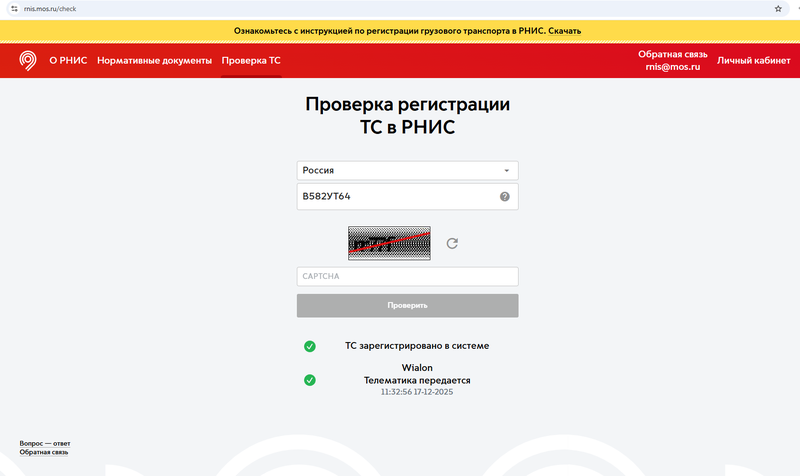Open Обратная связь footer link

pyautogui.click(x=44, y=452)
